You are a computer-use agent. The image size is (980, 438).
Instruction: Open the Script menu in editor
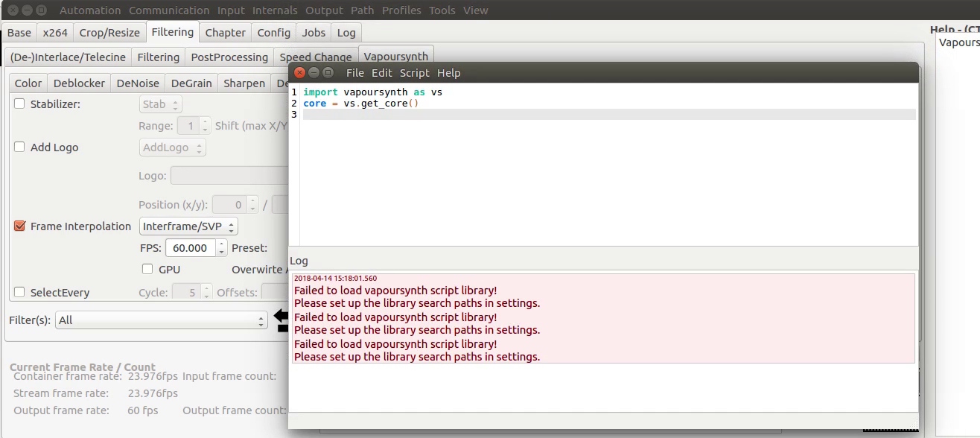(x=414, y=73)
